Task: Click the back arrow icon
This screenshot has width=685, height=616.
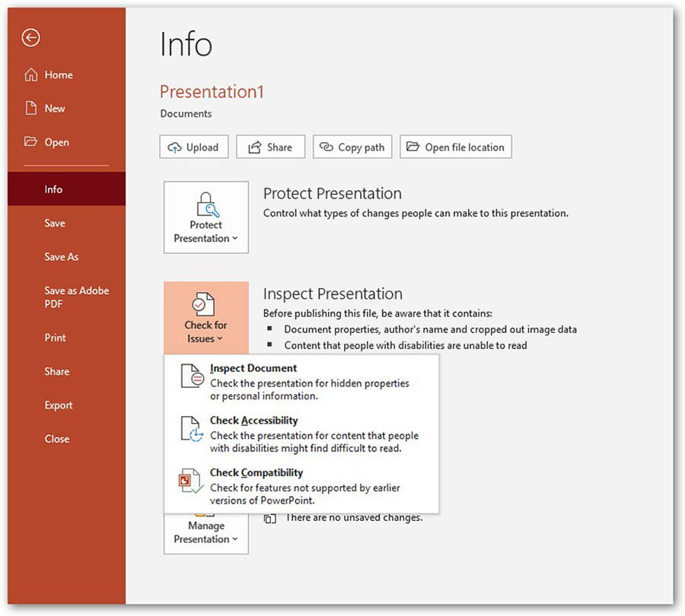Action: coord(30,38)
